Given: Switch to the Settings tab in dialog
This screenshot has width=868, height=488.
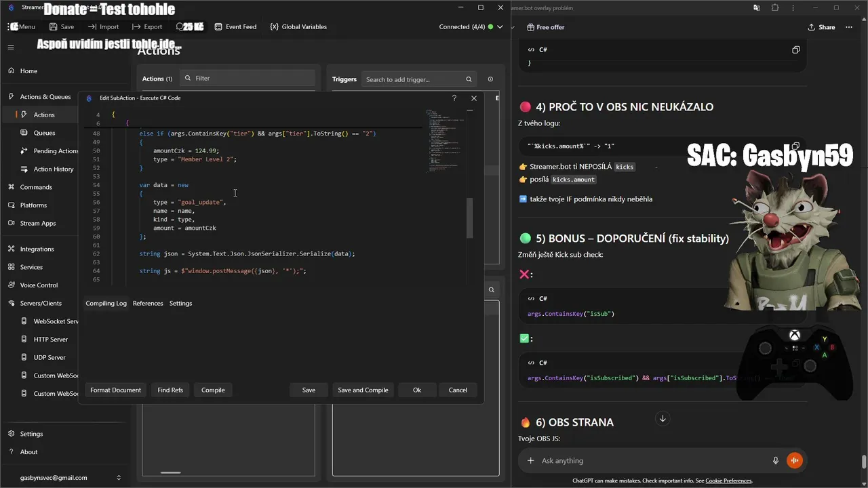Looking at the screenshot, I should click(180, 304).
